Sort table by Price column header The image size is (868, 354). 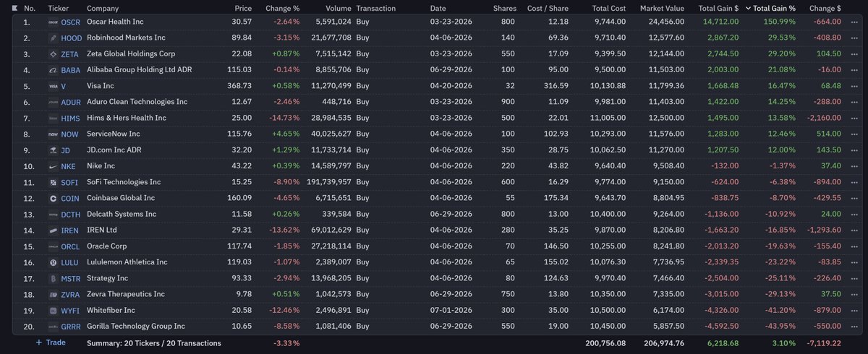click(x=243, y=8)
